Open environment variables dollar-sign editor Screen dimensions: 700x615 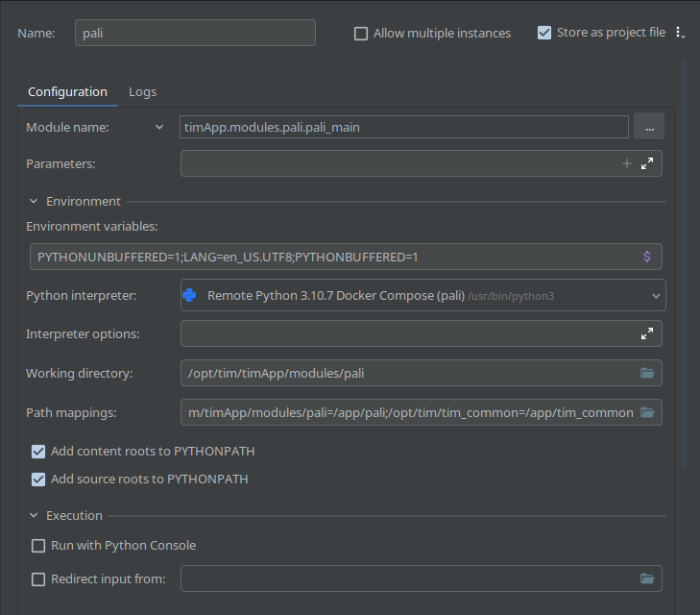647,258
